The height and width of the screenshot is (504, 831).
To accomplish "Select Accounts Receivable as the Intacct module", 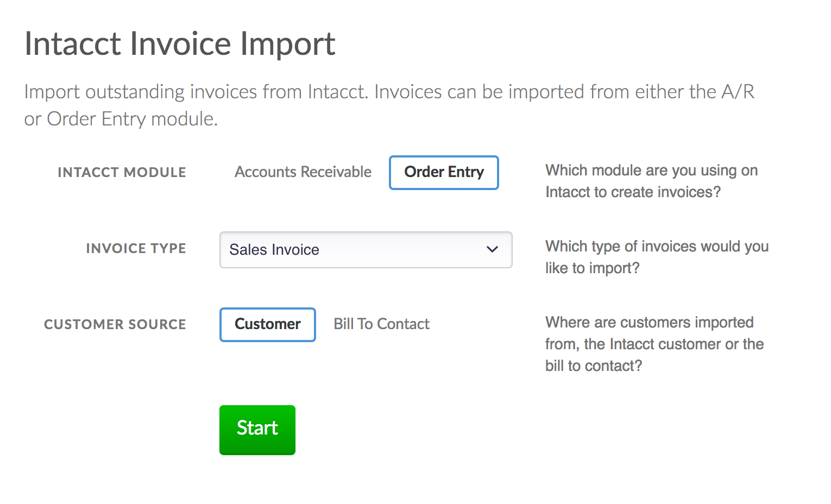I will pyautogui.click(x=303, y=172).
